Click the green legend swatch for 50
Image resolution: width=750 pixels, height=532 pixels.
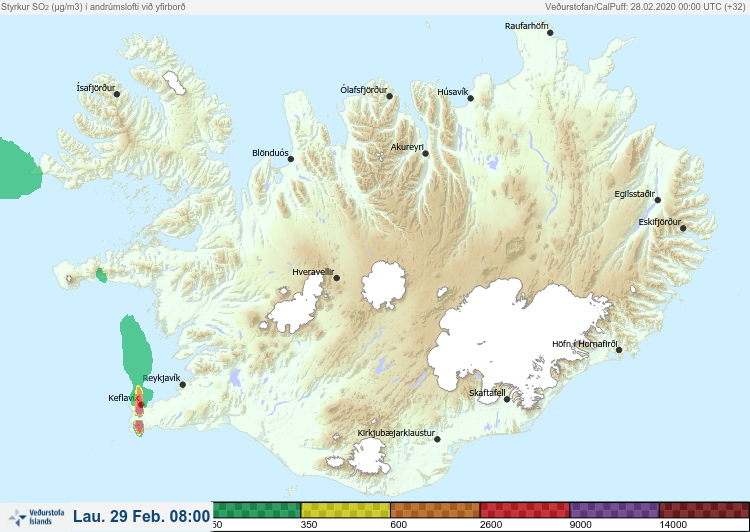256,510
